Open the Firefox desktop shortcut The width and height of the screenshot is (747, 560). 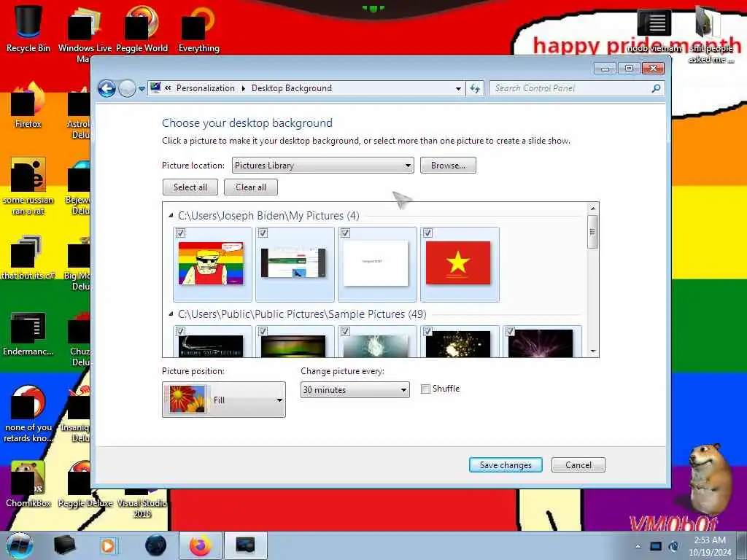(x=28, y=106)
